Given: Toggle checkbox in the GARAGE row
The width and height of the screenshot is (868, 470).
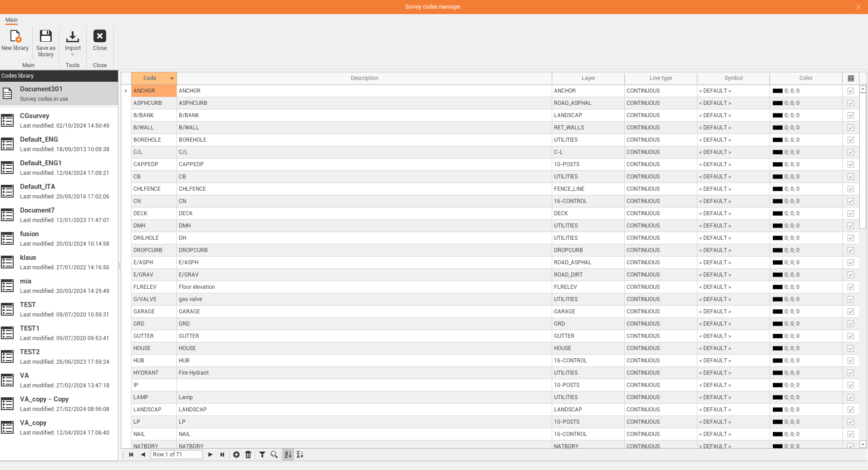Looking at the screenshot, I should (851, 312).
